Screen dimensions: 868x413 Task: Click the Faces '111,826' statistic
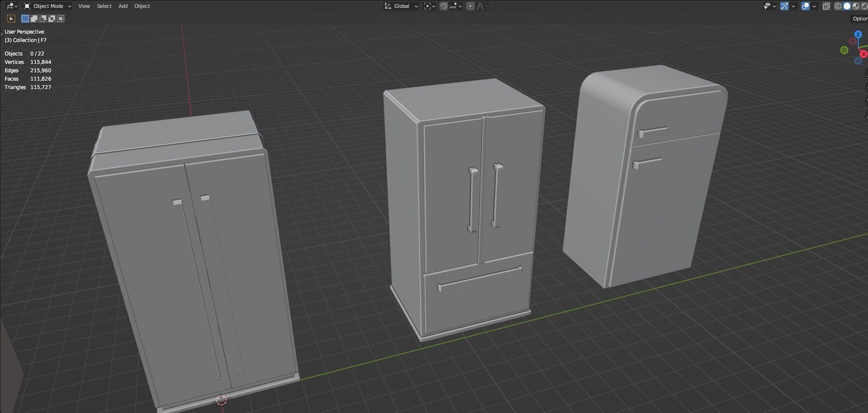coord(41,79)
